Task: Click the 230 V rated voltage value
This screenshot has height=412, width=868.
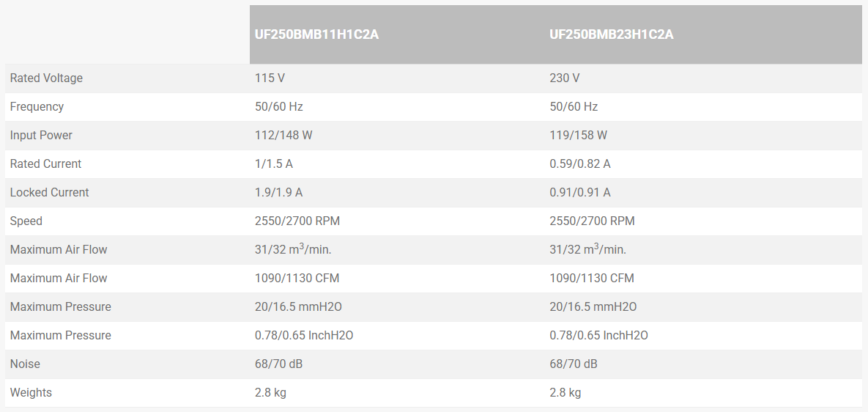Action: click(565, 78)
